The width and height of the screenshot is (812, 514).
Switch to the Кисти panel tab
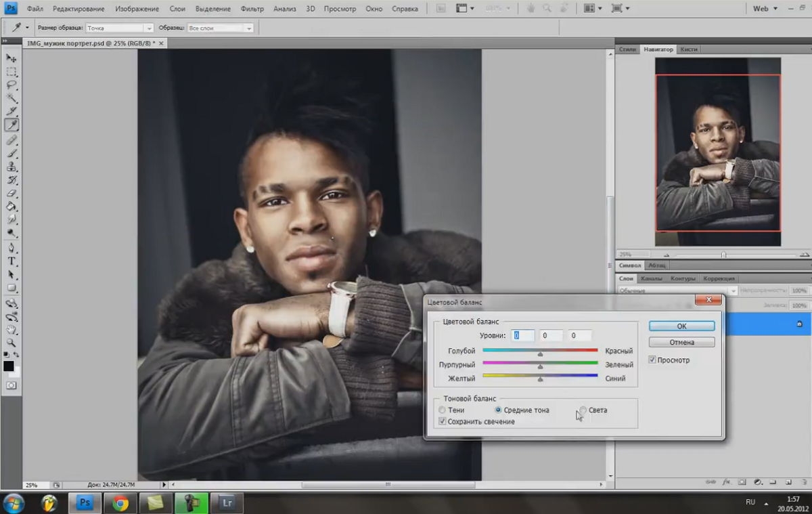pyautogui.click(x=689, y=49)
